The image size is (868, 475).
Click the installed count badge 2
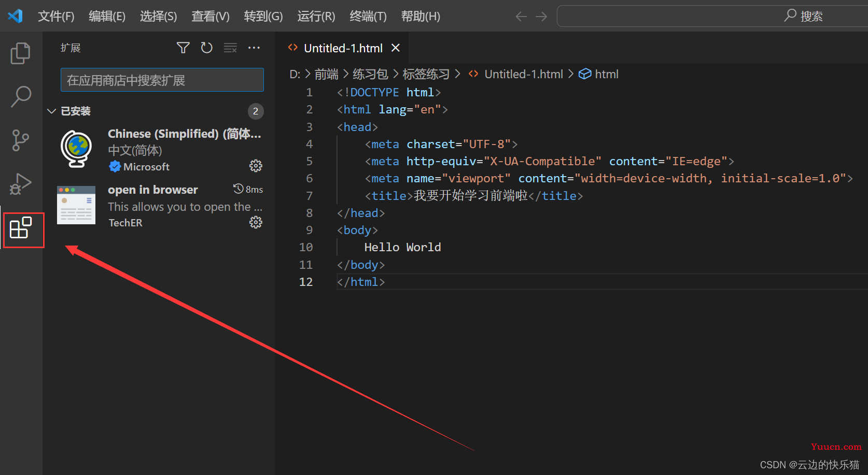coord(255,111)
